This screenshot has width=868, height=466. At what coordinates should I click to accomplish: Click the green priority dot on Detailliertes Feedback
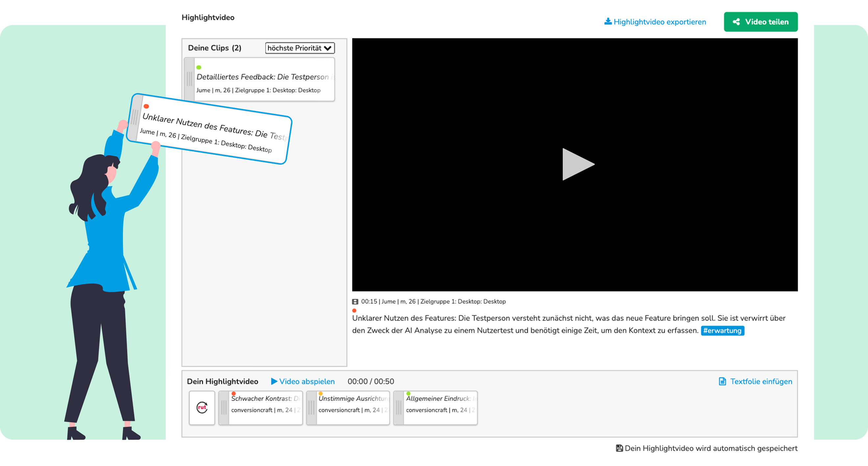[199, 67]
